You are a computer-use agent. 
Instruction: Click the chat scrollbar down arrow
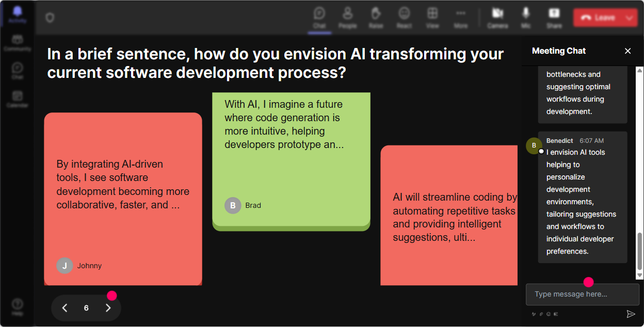point(640,275)
